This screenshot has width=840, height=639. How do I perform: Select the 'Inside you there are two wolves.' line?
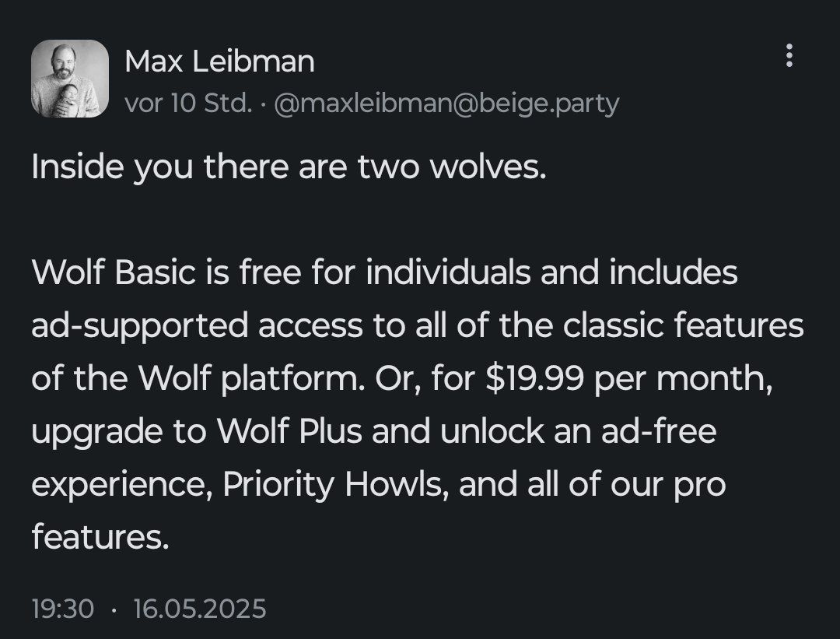pyautogui.click(x=289, y=167)
